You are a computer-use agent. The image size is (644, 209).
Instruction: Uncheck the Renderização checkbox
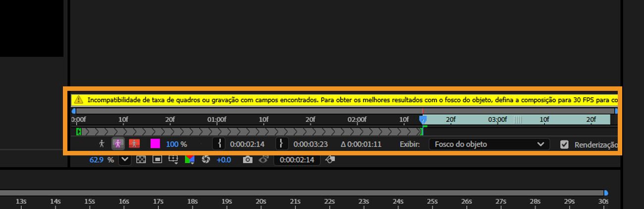(564, 144)
